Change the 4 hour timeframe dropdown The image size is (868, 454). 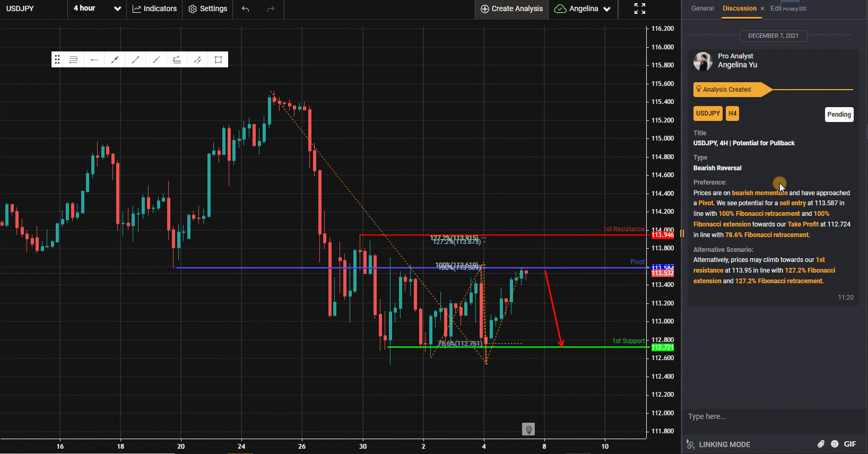coord(97,8)
